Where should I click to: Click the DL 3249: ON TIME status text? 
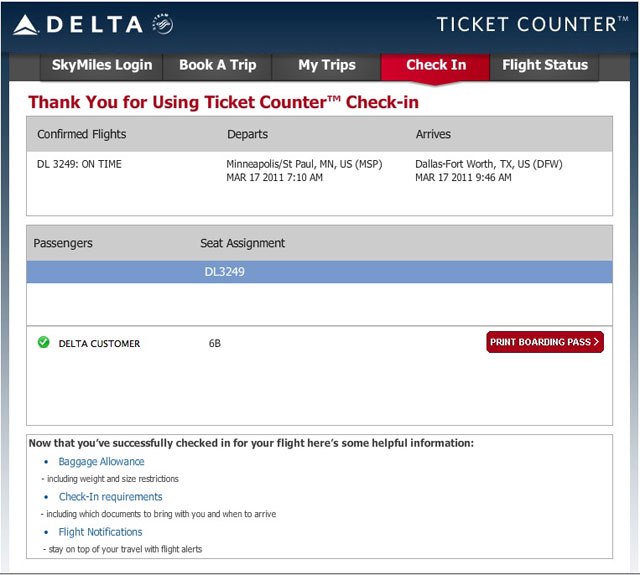pyautogui.click(x=79, y=164)
